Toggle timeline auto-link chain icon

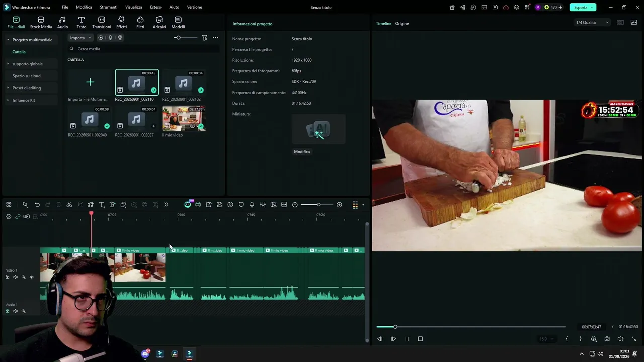coord(18,217)
